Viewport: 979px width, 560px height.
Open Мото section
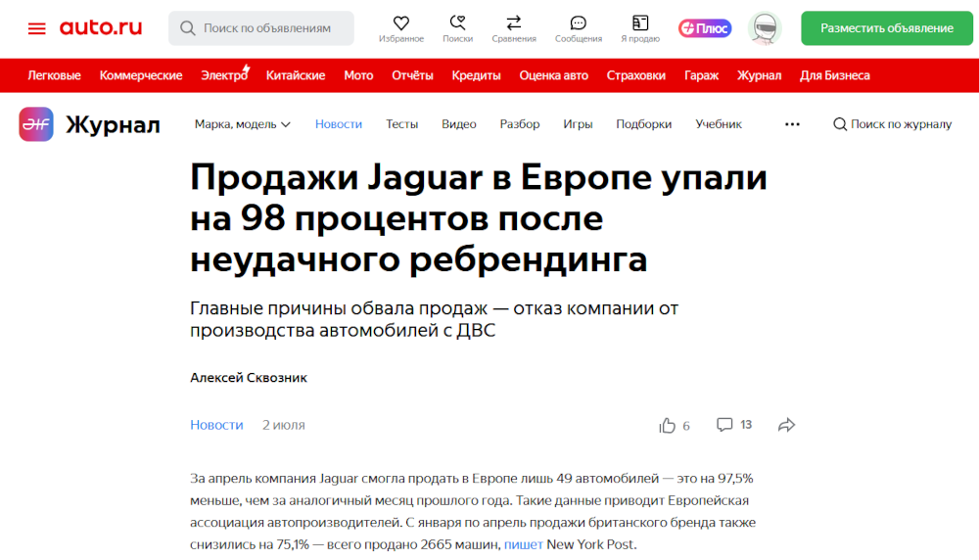[358, 75]
